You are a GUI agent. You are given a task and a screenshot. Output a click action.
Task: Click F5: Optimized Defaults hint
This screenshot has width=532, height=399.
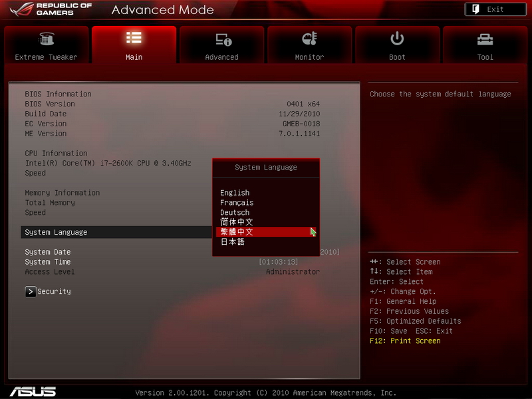[415, 321]
